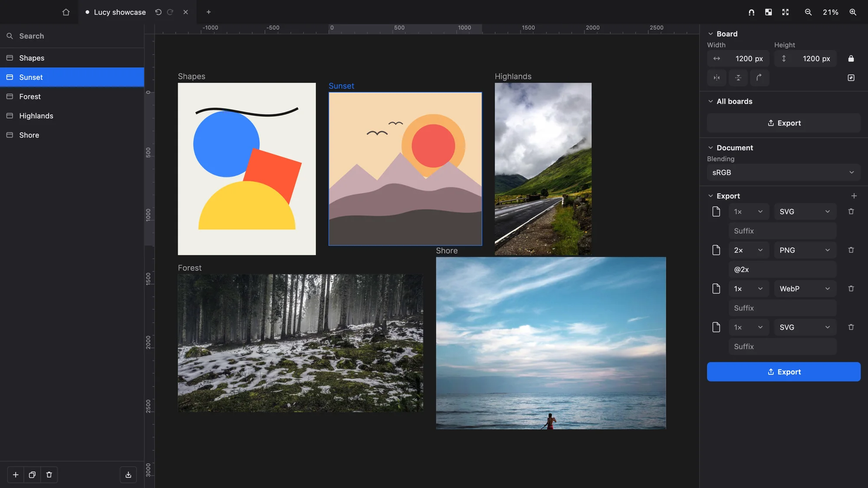The height and width of the screenshot is (488, 868).
Task: Click Export under All boards
Action: pyautogui.click(x=783, y=123)
